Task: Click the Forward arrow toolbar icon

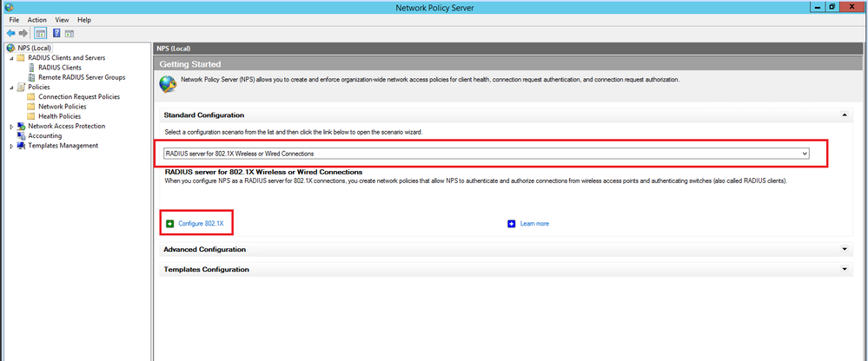Action: (x=23, y=33)
